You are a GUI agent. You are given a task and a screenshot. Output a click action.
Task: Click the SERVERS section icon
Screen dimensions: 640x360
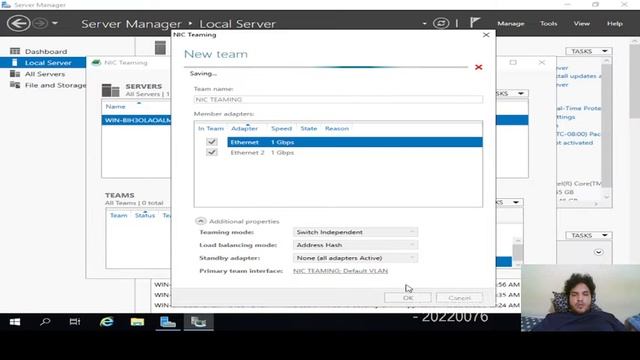[x=111, y=90]
